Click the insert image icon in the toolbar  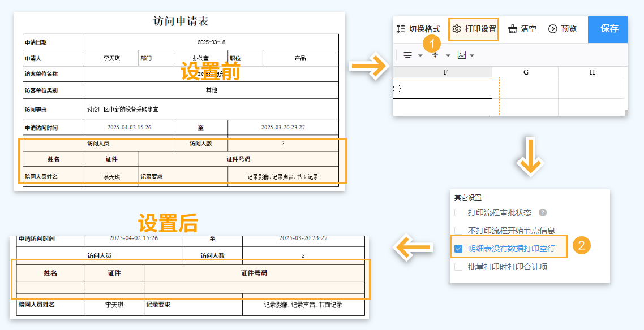pyautogui.click(x=461, y=55)
